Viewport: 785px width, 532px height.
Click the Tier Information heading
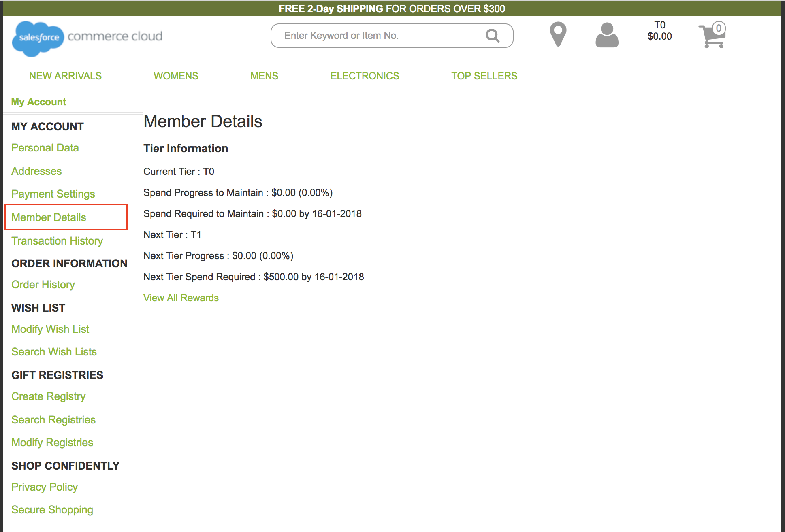coord(186,149)
